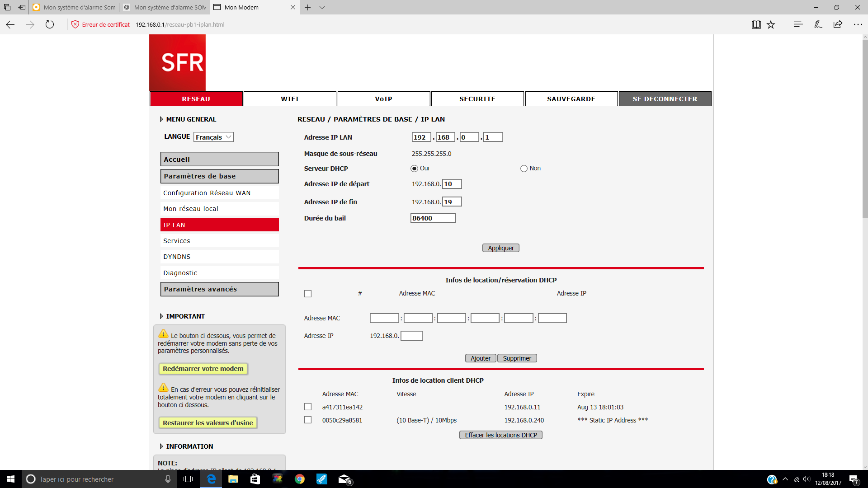
Task: Open the Français language dropdown
Action: click(x=213, y=137)
